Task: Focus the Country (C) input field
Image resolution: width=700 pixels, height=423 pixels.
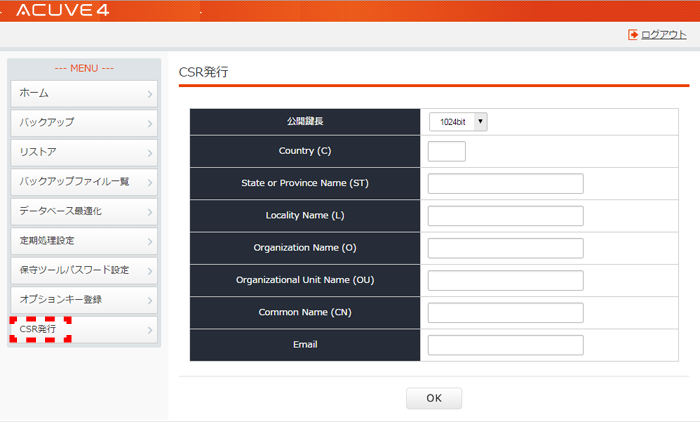Action: (x=447, y=151)
